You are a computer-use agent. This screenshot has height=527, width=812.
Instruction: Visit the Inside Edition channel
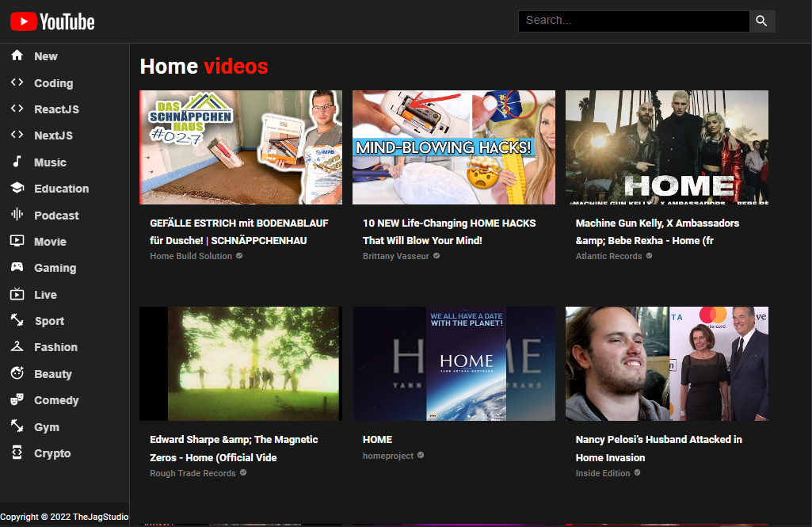point(603,473)
